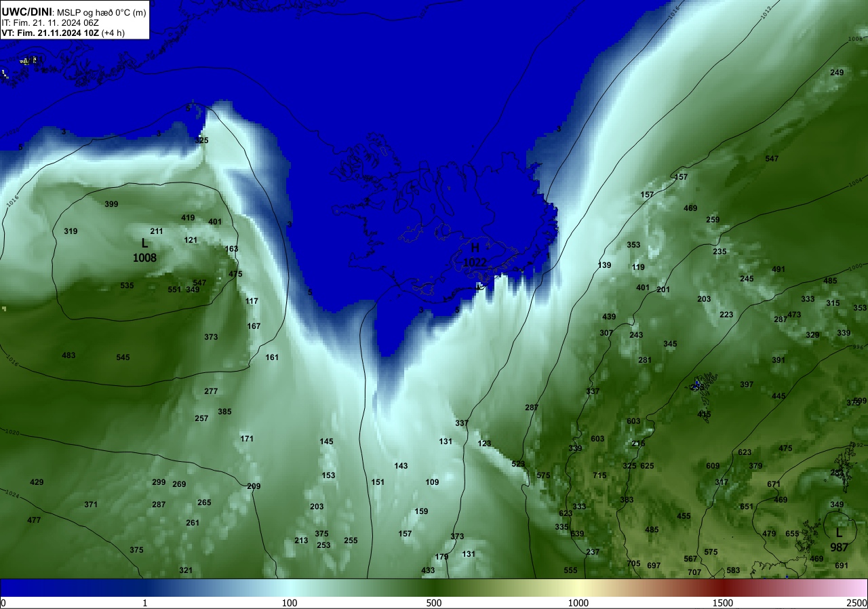Select the map value '715'
Viewport: 868px width, 609px height.
(x=599, y=475)
